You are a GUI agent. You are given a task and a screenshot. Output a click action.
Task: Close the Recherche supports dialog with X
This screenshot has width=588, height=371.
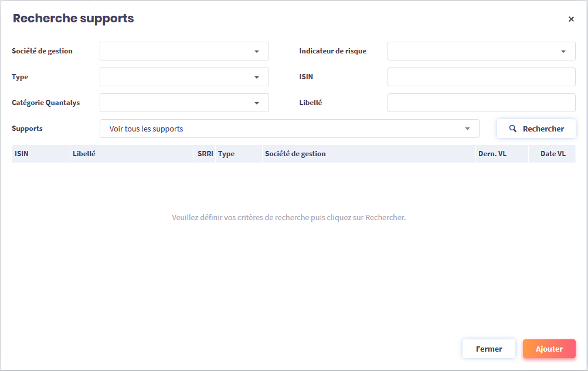(571, 19)
